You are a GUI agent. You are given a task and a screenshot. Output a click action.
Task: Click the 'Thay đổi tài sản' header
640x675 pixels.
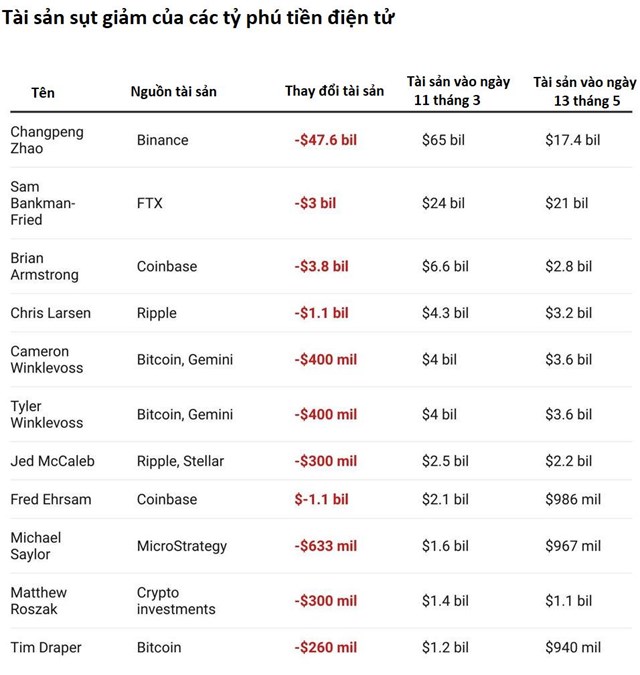pos(334,91)
